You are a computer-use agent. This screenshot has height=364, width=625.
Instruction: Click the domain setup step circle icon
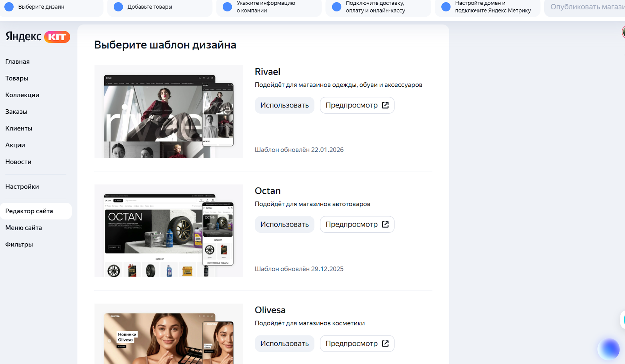pyautogui.click(x=446, y=7)
